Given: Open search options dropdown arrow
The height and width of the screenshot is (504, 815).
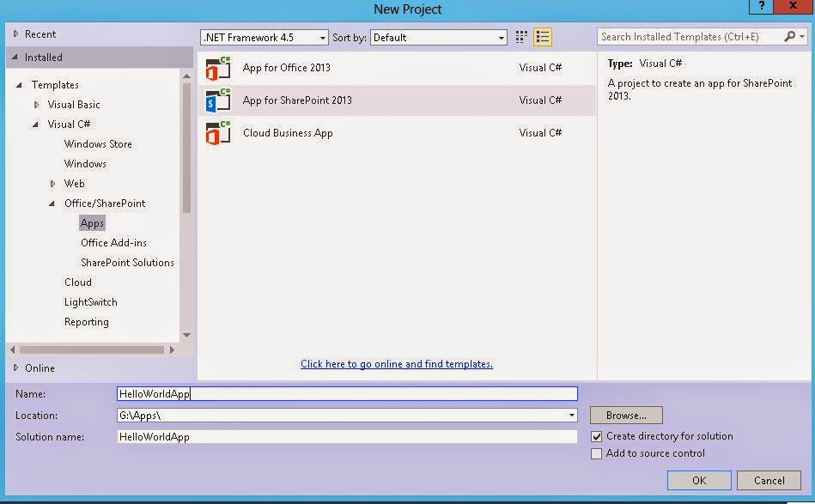Looking at the screenshot, I should [802, 36].
